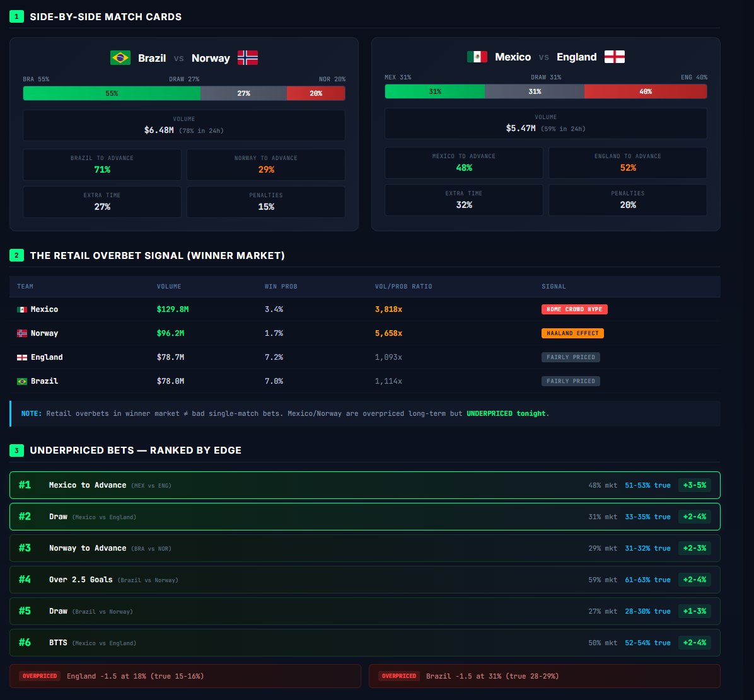Click the small Mexico flag in the table row
This screenshot has width=754, height=700.
[21, 309]
